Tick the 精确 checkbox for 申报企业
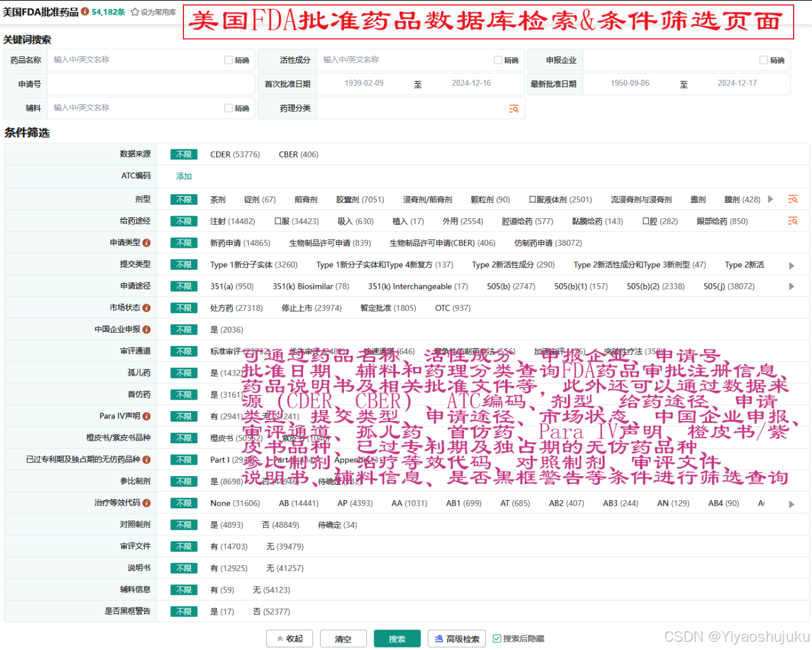Viewport: 812px width, 650px height. [x=763, y=60]
